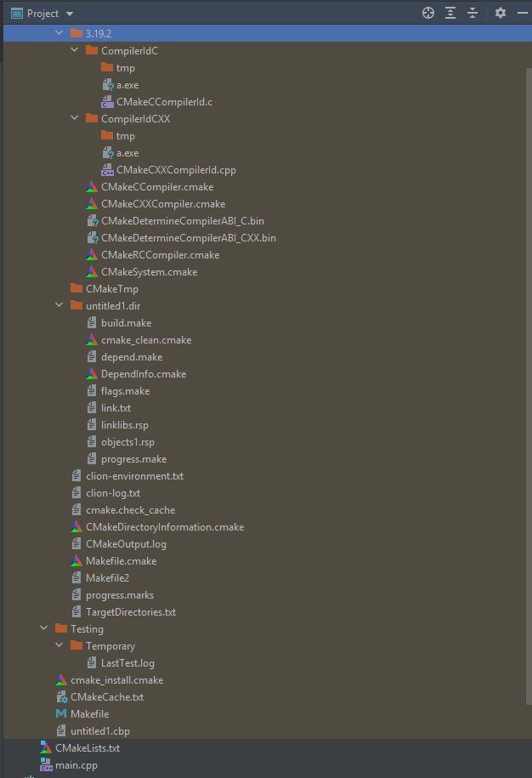Select the untitled1.dir folder label
The width and height of the screenshot is (532, 778).
(113, 306)
